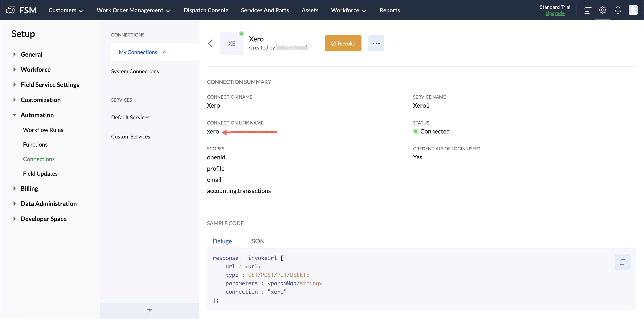Open the notifications bell
Screen dimensions: 644x319
tap(618, 10)
